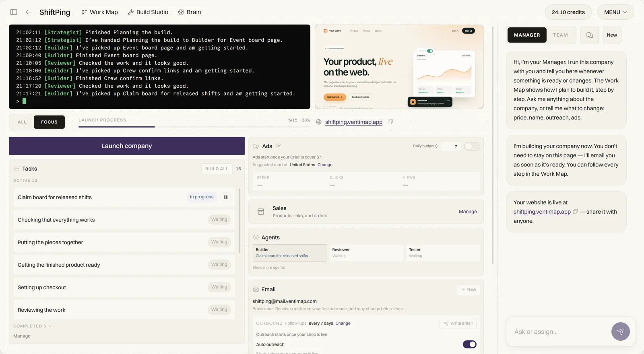Click the New email button

469,290
